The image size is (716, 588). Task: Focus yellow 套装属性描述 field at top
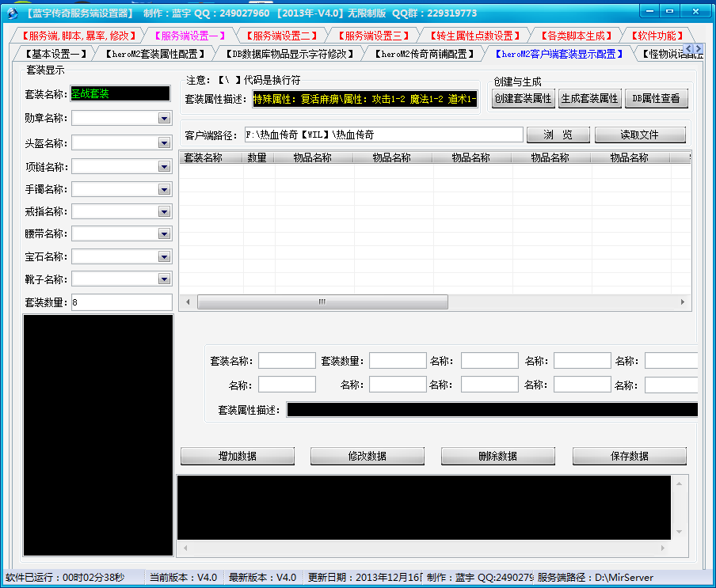point(365,99)
